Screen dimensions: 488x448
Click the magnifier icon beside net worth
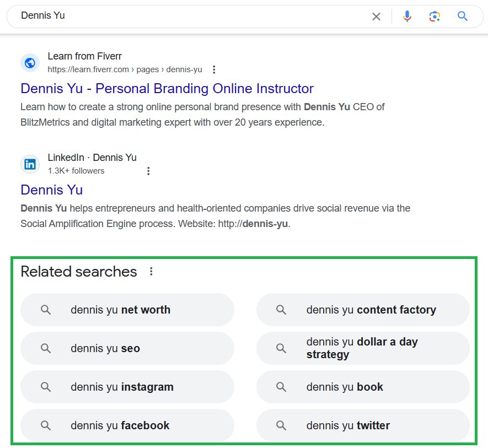click(x=46, y=310)
